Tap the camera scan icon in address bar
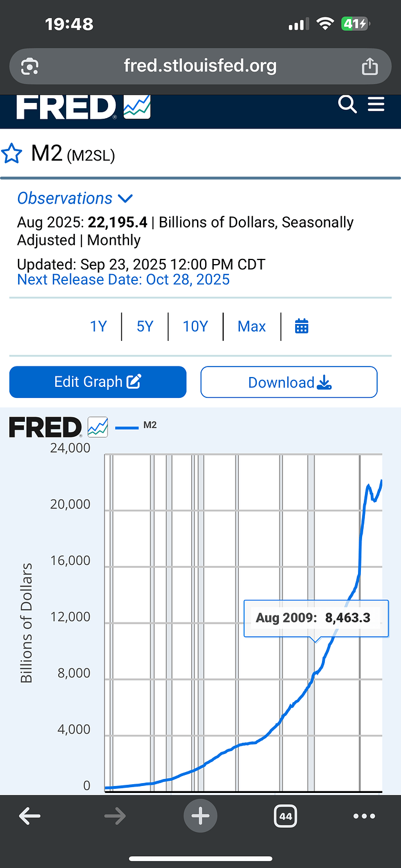The height and width of the screenshot is (868, 401). 29,67
